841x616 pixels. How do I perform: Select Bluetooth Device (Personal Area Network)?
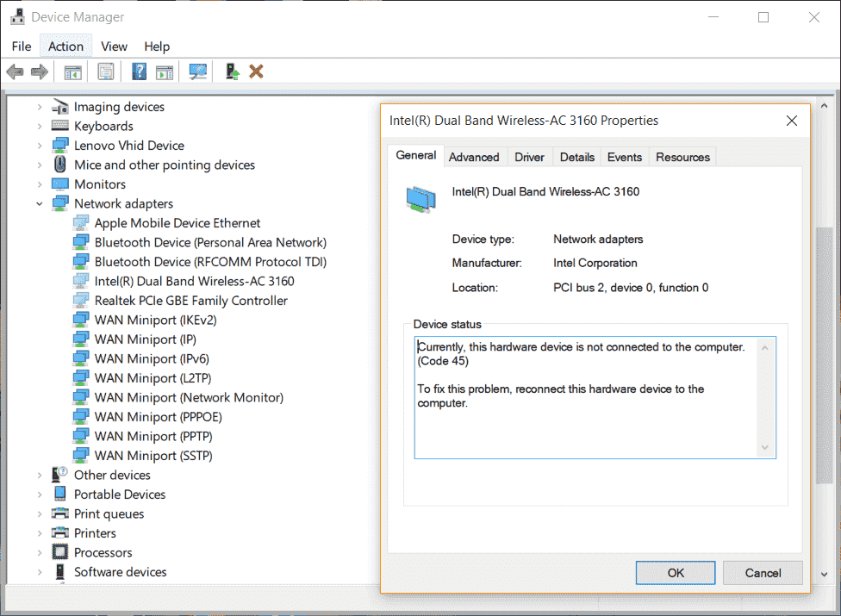[x=210, y=242]
